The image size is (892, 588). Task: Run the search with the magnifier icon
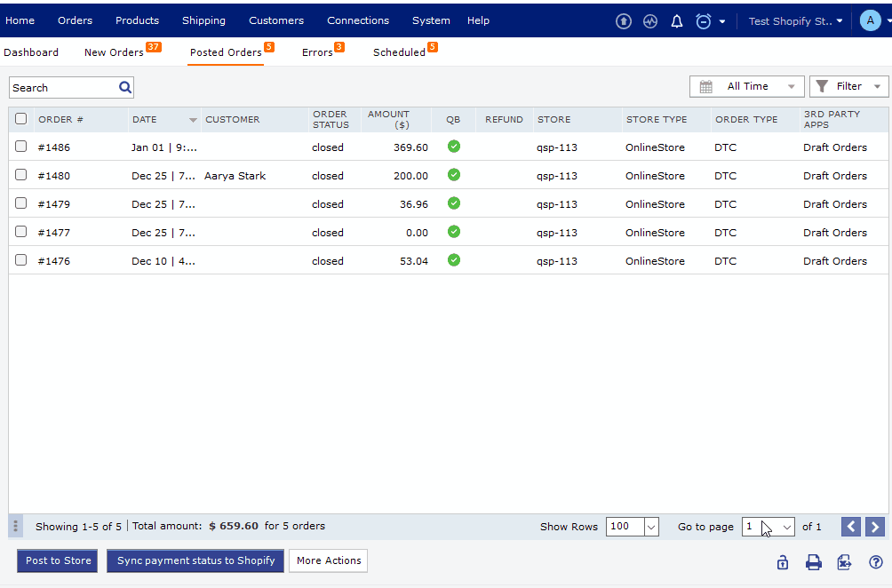point(124,87)
